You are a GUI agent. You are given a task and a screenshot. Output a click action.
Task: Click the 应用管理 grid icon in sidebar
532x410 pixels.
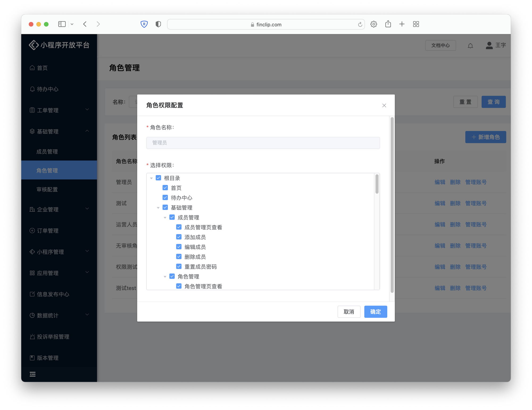click(32, 273)
